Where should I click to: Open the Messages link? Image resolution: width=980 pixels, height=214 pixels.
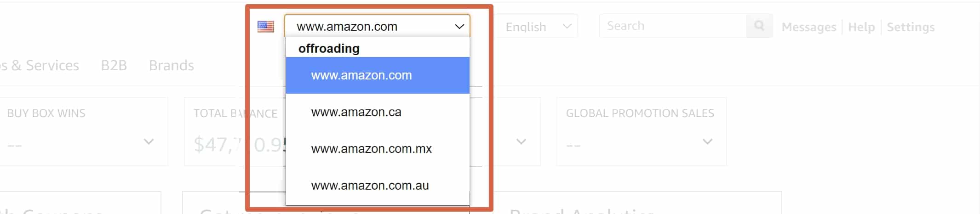pyautogui.click(x=809, y=27)
